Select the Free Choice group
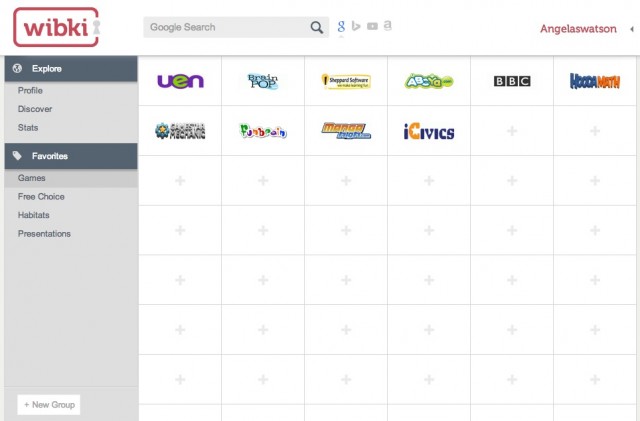Image resolution: width=640 pixels, height=421 pixels. [x=41, y=196]
